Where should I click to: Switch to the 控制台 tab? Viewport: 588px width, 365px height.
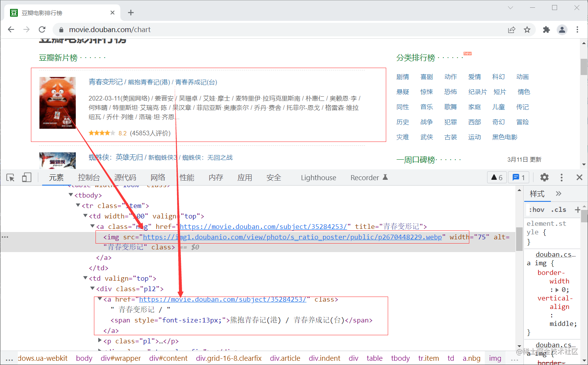point(89,177)
